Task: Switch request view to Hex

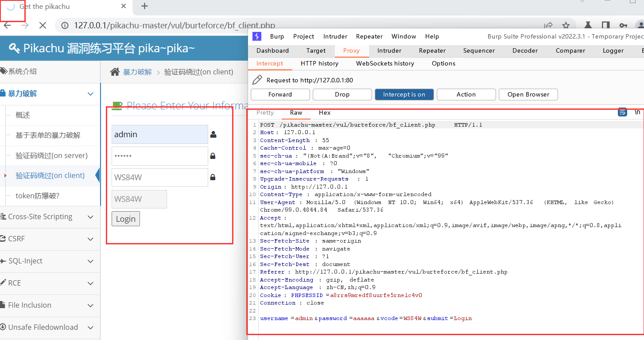Action: click(x=325, y=112)
